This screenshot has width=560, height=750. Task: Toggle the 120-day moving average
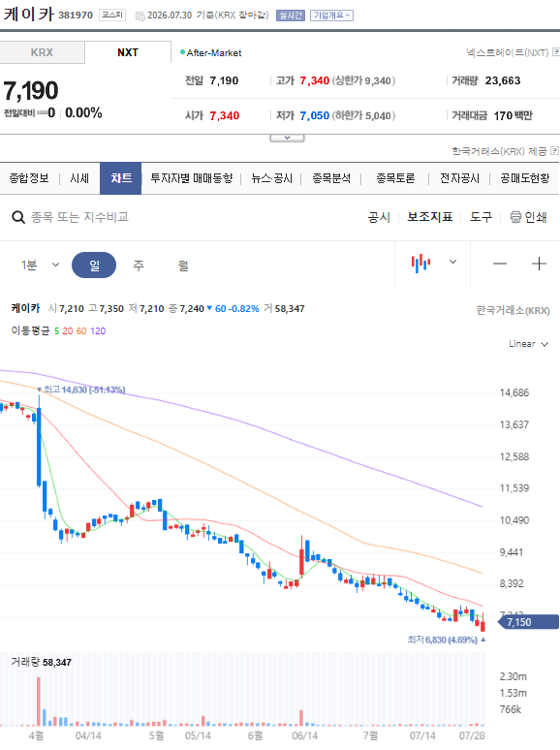(98, 331)
